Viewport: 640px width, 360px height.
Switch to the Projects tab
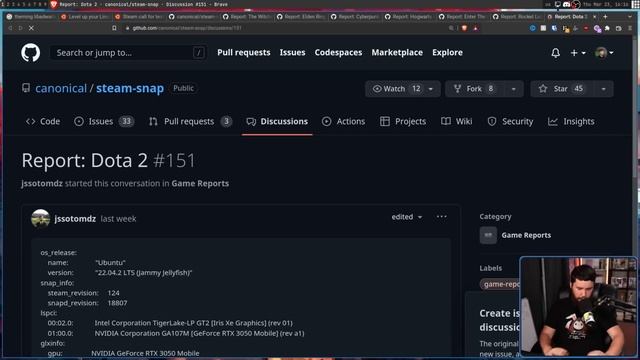[x=403, y=121]
